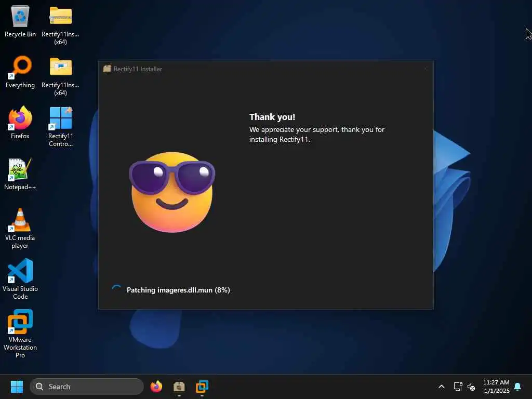Open the notification bell icon
The width and height of the screenshot is (532, 399).
pyautogui.click(x=517, y=387)
